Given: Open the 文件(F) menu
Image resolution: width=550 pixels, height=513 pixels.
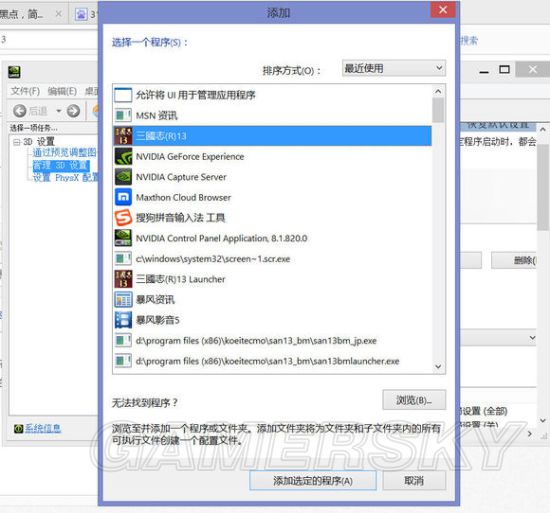Looking at the screenshot, I should tap(25, 91).
